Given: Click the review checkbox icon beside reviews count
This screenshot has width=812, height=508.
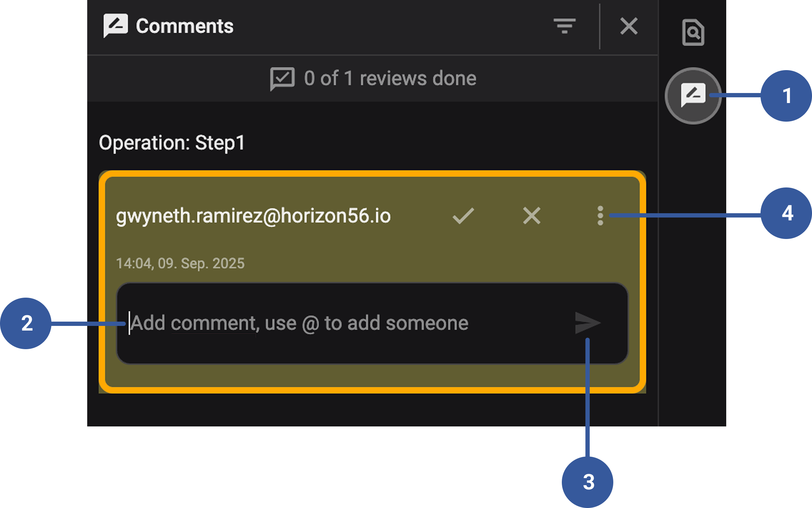Looking at the screenshot, I should pos(283,78).
